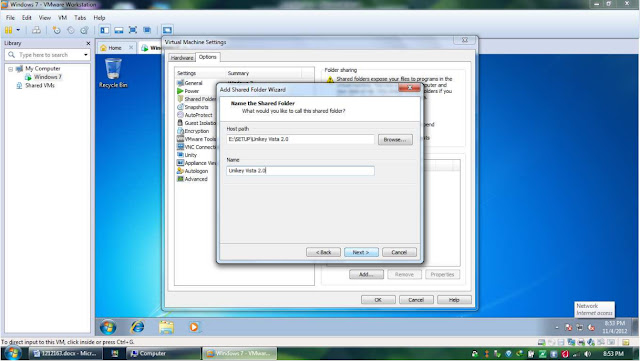Open the library search options dropdown
Image resolution: width=640 pixels, height=361 pixels.
point(86,55)
